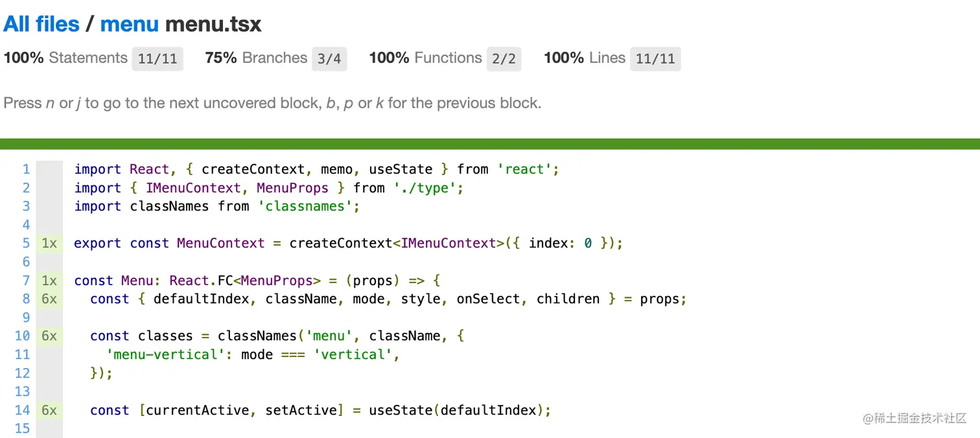Jump to line number 11

(x=22, y=354)
